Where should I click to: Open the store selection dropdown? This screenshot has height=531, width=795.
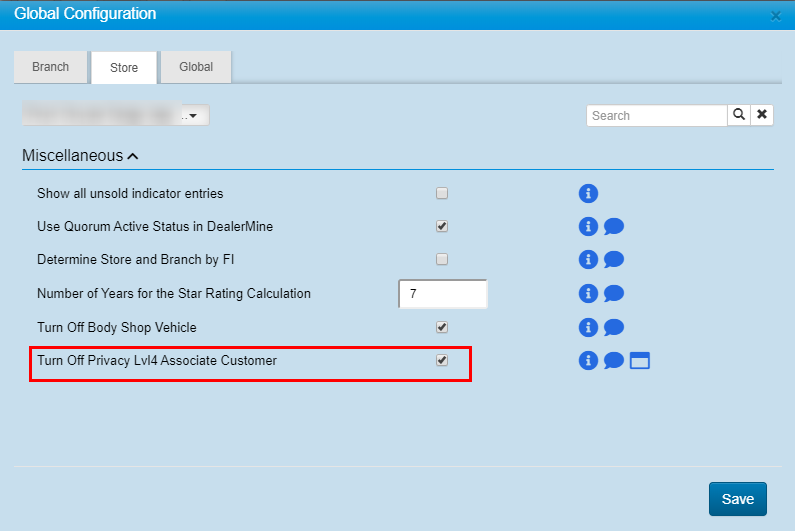tap(192, 116)
